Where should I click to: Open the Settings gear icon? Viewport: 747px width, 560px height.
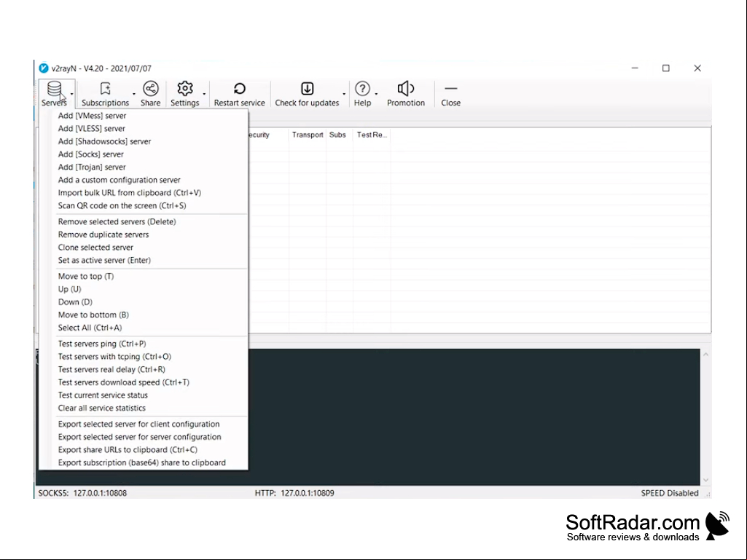185,89
